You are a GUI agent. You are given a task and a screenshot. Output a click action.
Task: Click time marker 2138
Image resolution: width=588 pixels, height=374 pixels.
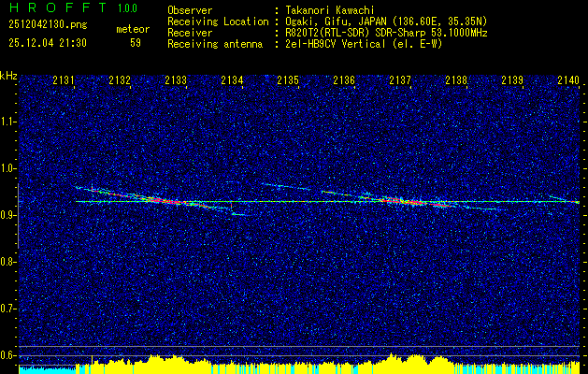tap(456, 80)
